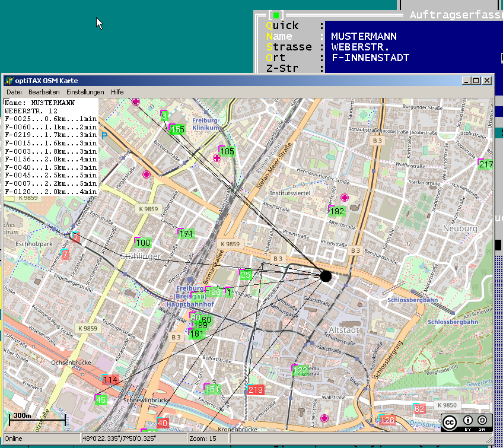Select red taxi marker 126

click(x=387, y=420)
